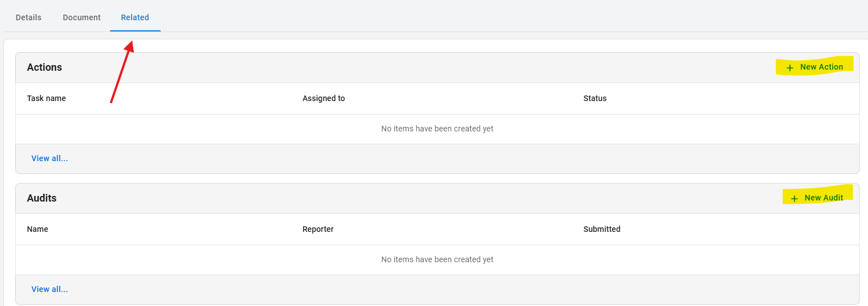
Task: Click the Actions section heading
Action: (x=44, y=67)
